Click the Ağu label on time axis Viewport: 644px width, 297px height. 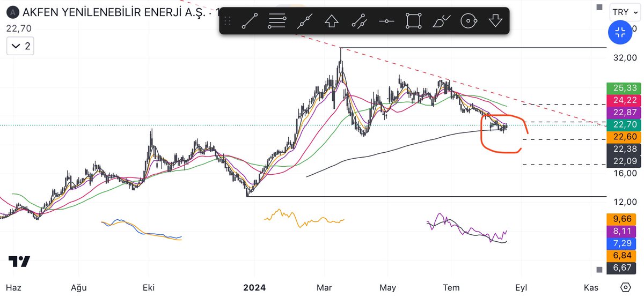pos(78,288)
